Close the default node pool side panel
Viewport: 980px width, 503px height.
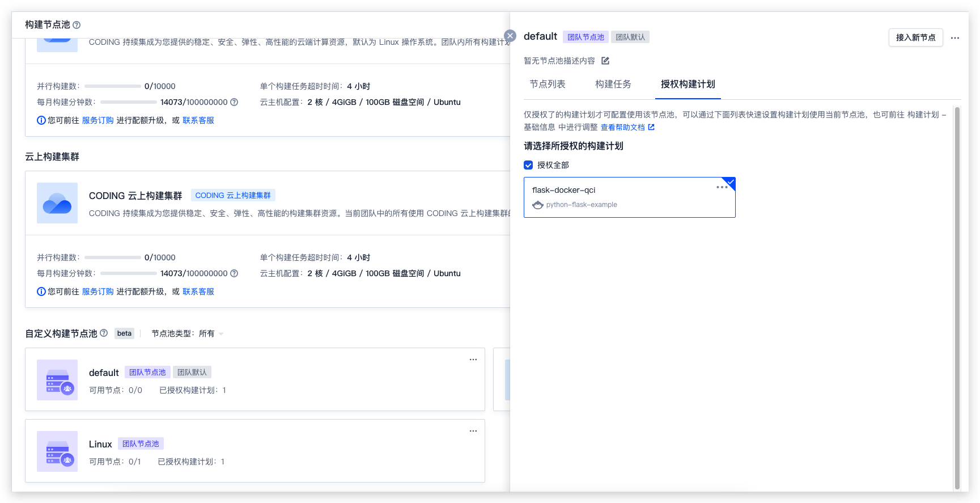click(x=510, y=36)
